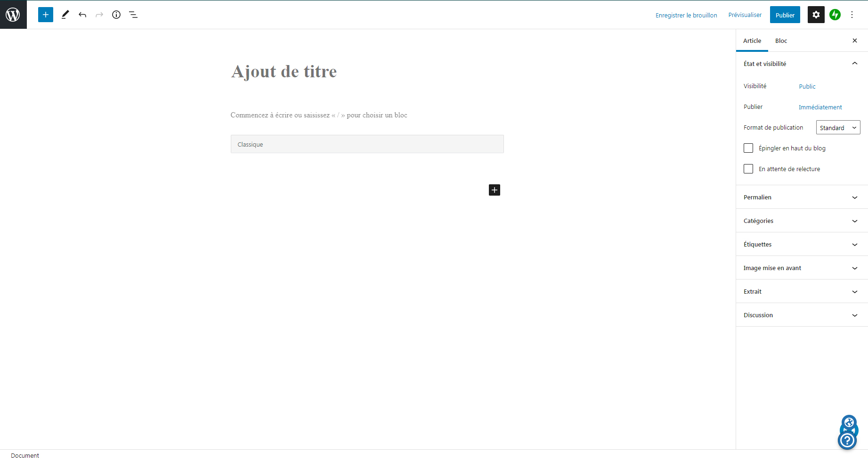Open the Format de publication dropdown
This screenshot has width=868, height=461.
coord(838,128)
